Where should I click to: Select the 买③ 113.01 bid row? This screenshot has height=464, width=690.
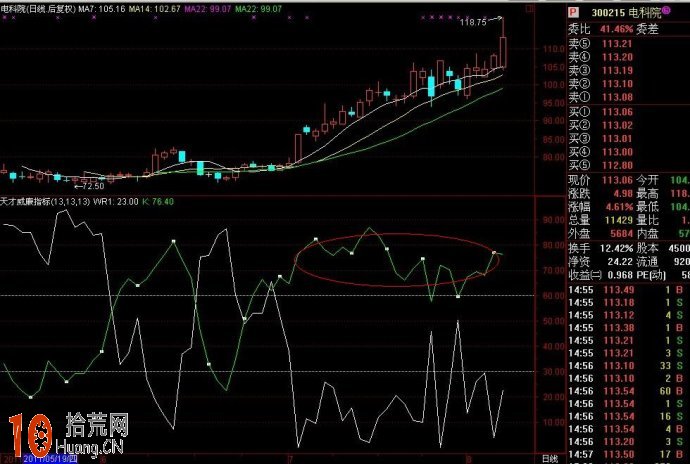pos(600,139)
